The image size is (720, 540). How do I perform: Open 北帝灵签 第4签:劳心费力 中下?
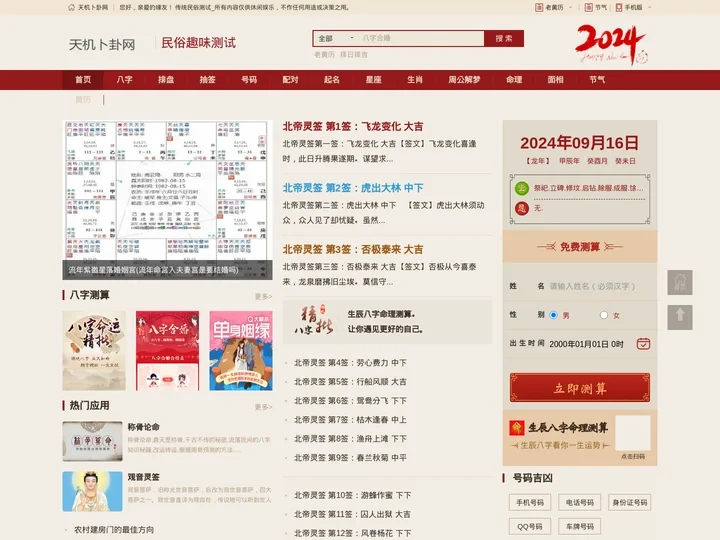(x=350, y=363)
